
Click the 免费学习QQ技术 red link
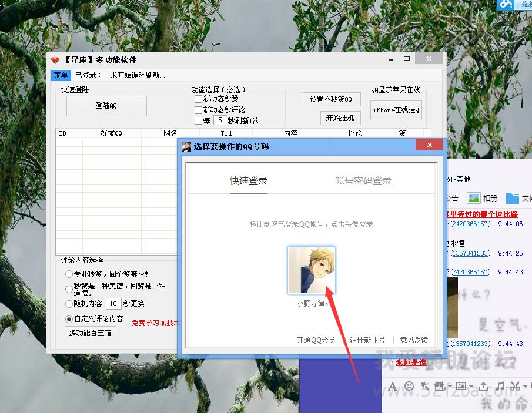point(155,323)
